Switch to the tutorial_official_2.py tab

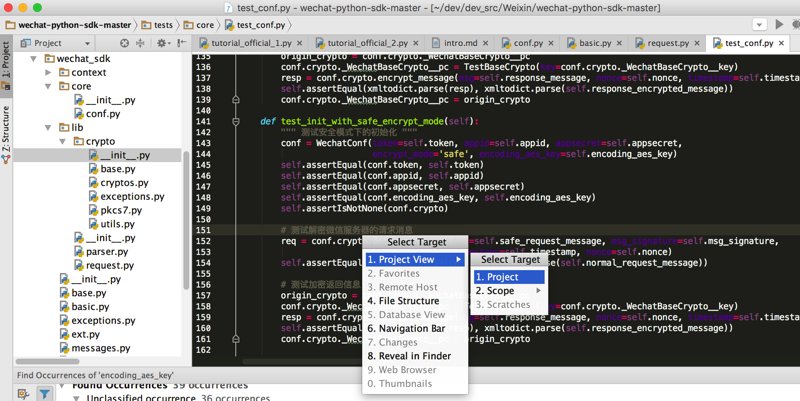(x=366, y=43)
